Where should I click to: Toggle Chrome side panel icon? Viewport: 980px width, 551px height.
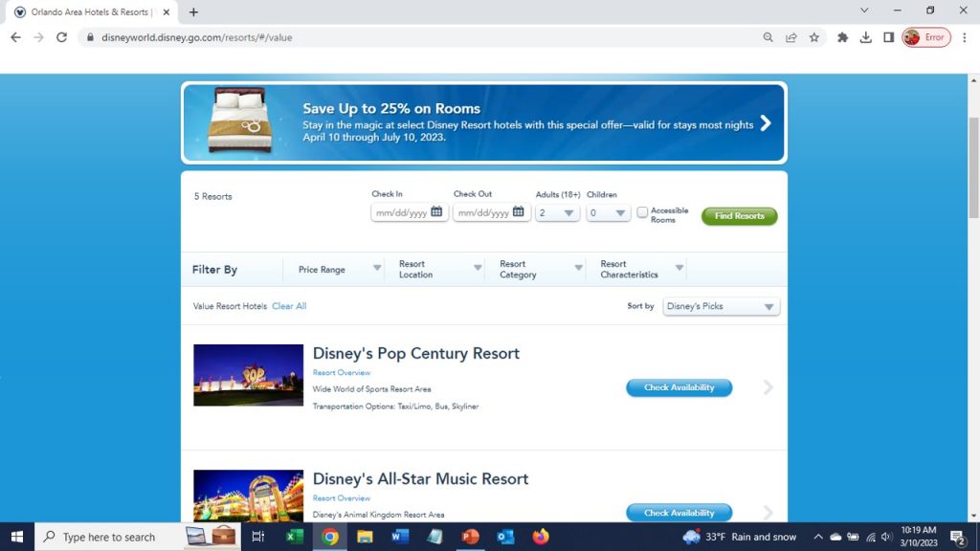click(x=888, y=37)
